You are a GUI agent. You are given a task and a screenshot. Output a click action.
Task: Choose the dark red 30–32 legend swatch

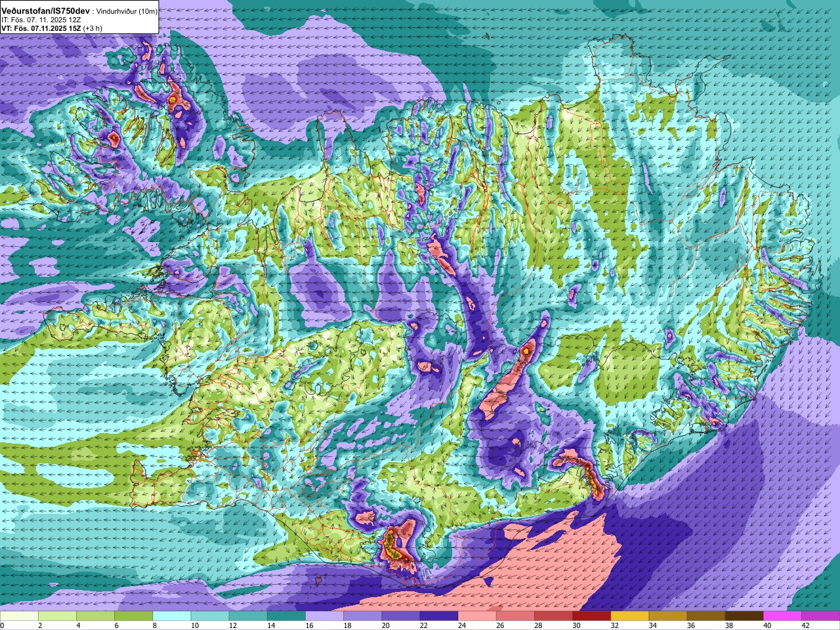(x=591, y=616)
